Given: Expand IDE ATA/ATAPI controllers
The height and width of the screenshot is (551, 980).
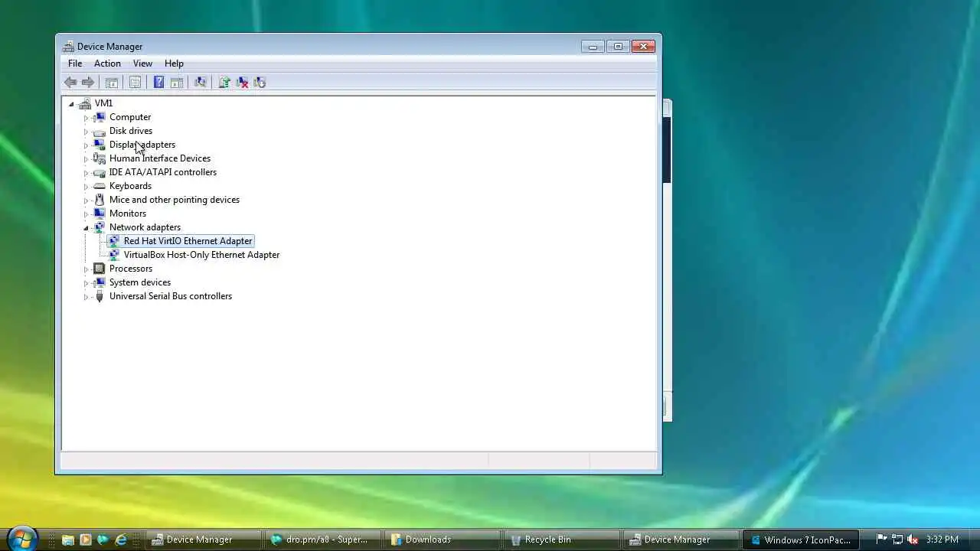Looking at the screenshot, I should 86,172.
